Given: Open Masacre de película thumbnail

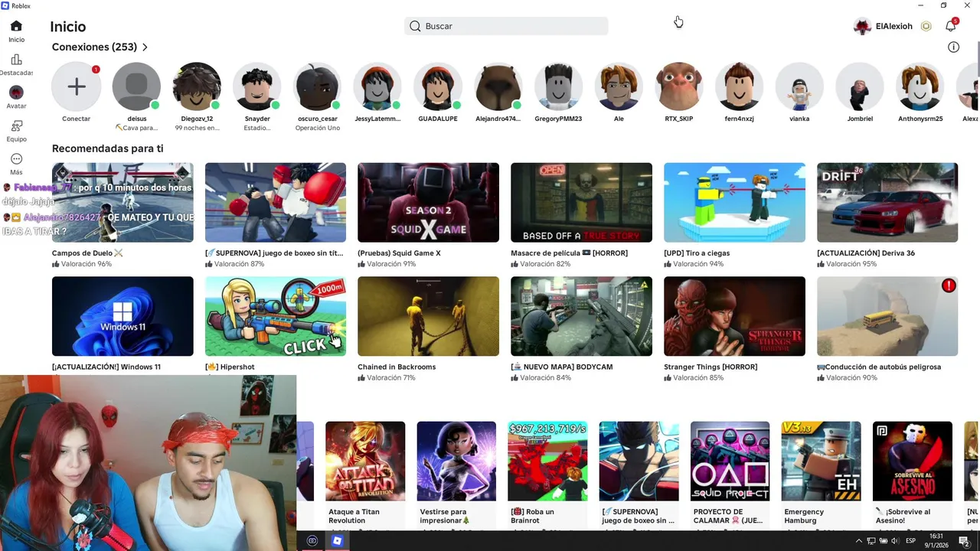Looking at the screenshot, I should tap(581, 202).
